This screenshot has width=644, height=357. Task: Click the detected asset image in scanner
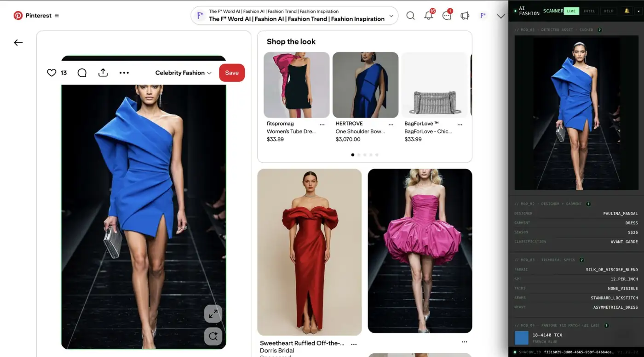(576, 113)
